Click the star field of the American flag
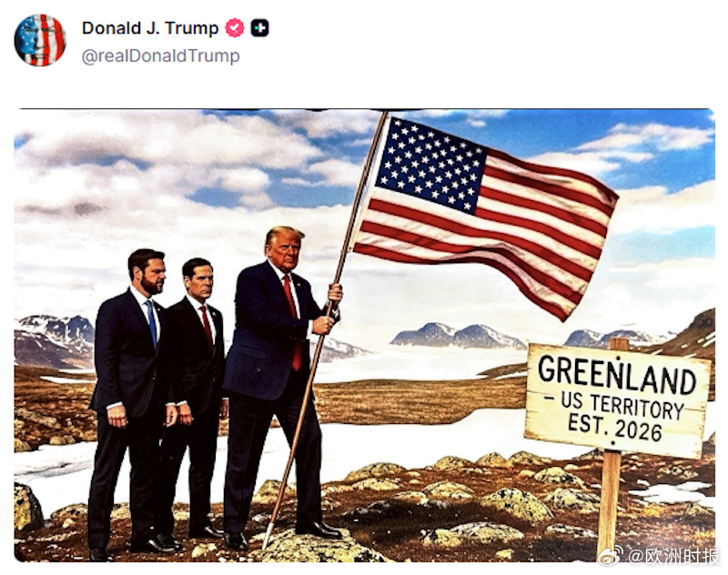Viewport: 728px width, 575px height. coord(430,165)
